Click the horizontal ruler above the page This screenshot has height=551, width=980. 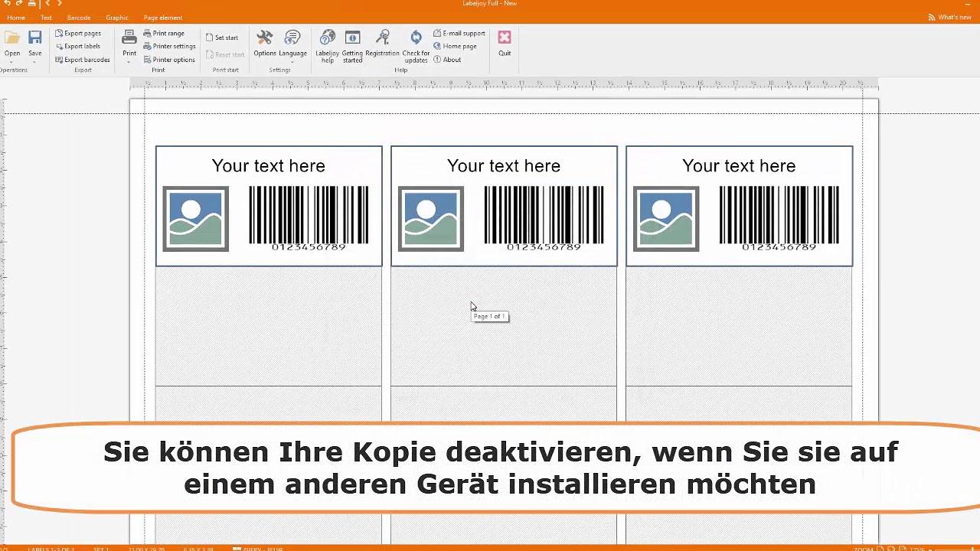pyautogui.click(x=504, y=84)
